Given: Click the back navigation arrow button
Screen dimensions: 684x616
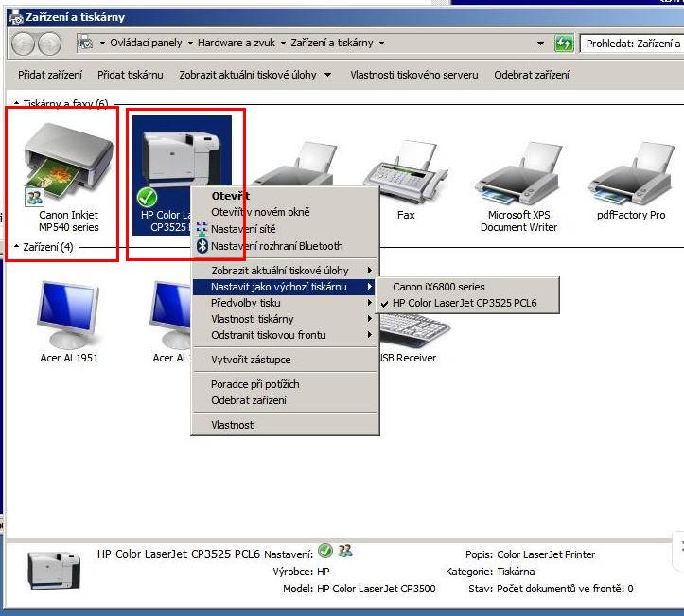Looking at the screenshot, I should tap(23, 44).
